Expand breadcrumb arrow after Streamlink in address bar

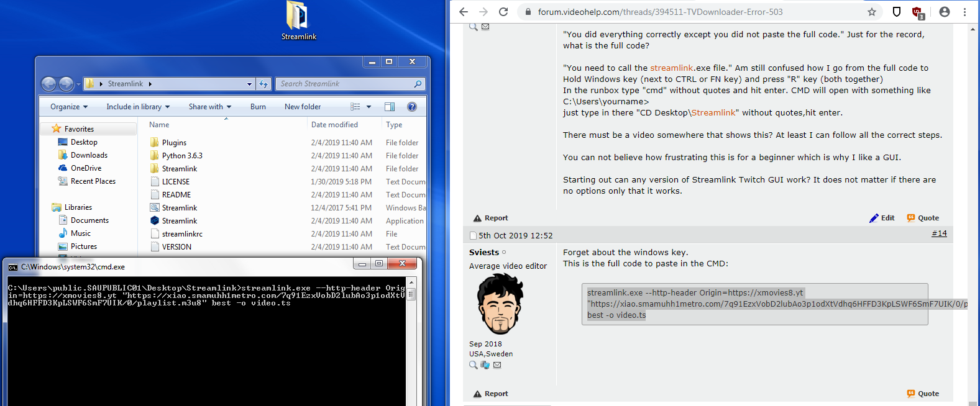click(x=150, y=84)
